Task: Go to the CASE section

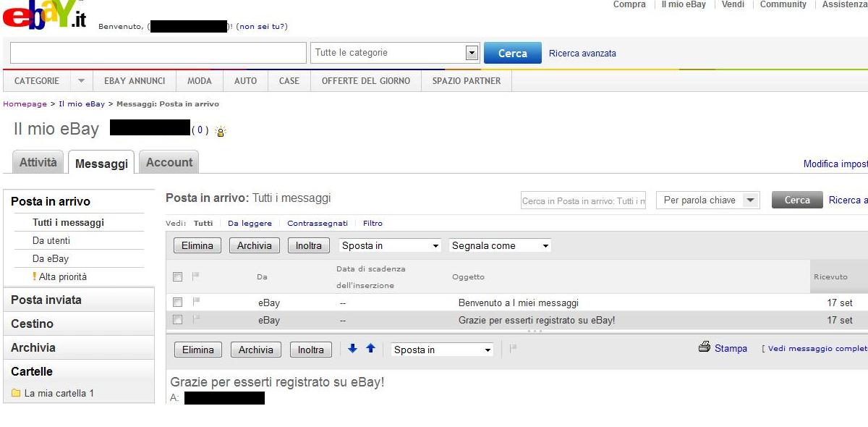Action: [289, 81]
